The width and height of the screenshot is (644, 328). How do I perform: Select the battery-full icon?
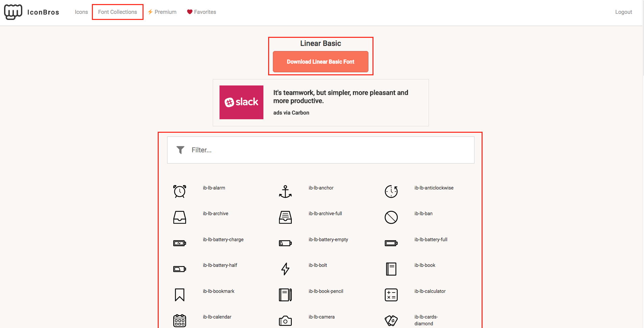coord(391,243)
